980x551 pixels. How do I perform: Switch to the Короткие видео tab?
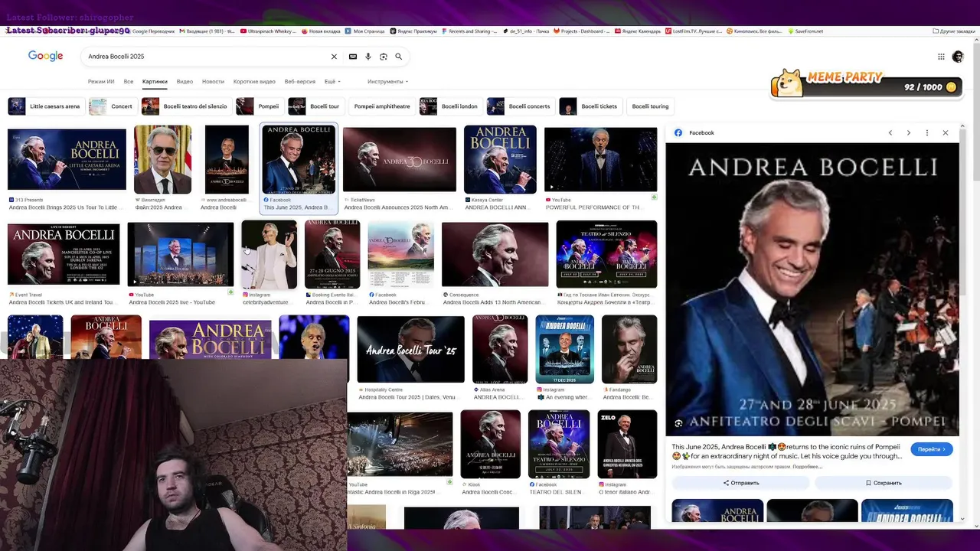[254, 82]
